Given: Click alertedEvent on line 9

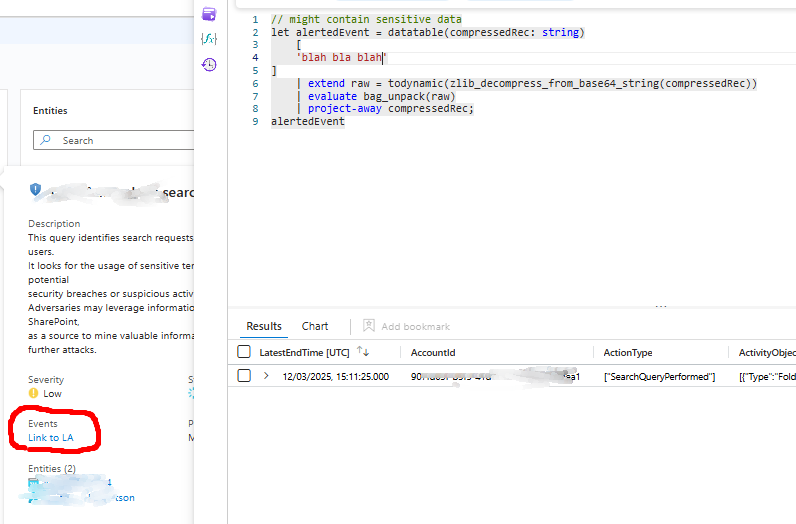Looking at the screenshot, I should pos(308,121).
